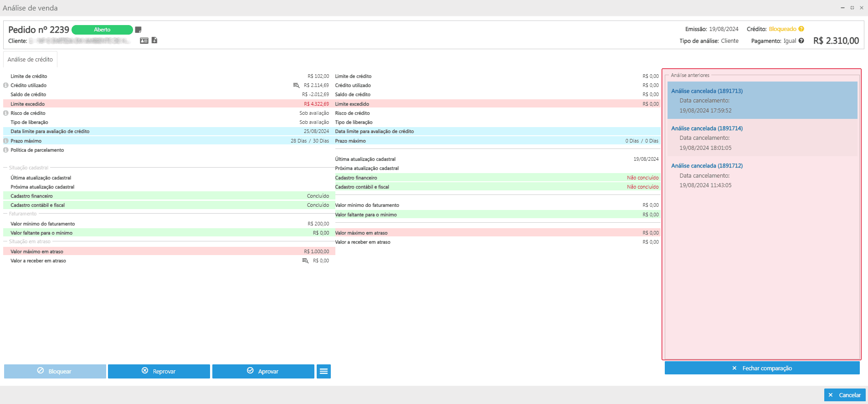Open the hamburger menu next to Aprovar
Image resolution: width=868 pixels, height=404 pixels.
click(324, 371)
